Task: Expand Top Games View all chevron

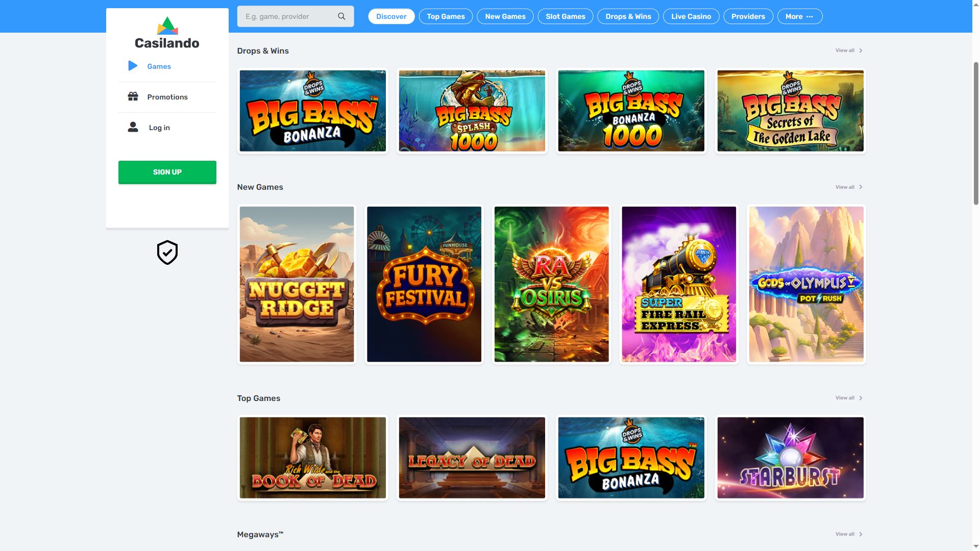Action: tap(861, 398)
